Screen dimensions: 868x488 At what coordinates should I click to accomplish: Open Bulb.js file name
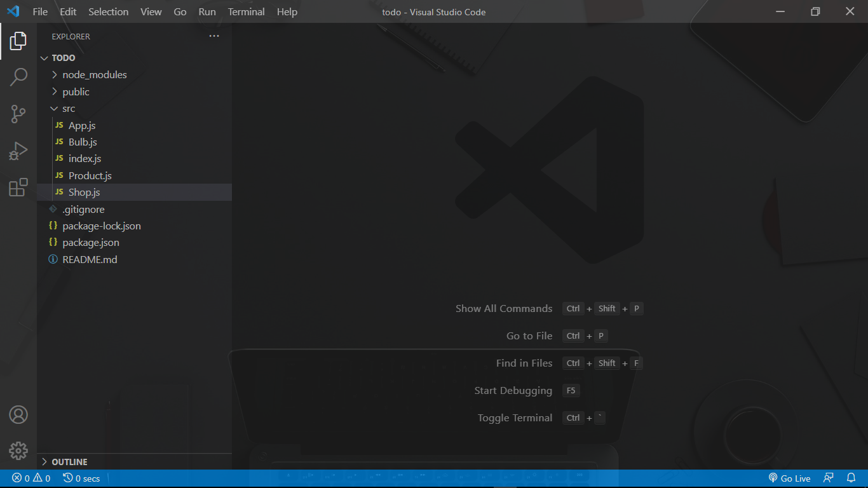pos(83,142)
